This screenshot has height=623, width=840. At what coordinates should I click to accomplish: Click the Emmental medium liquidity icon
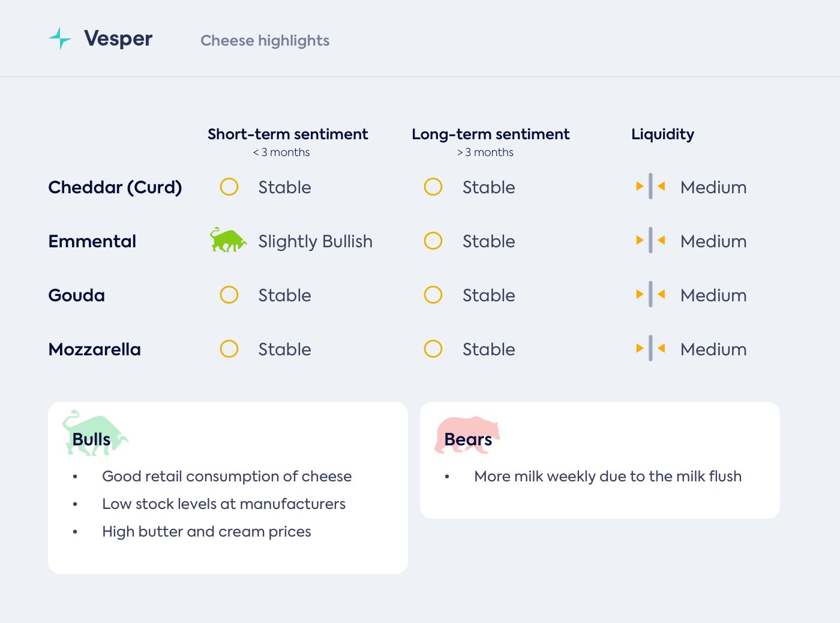coord(650,241)
